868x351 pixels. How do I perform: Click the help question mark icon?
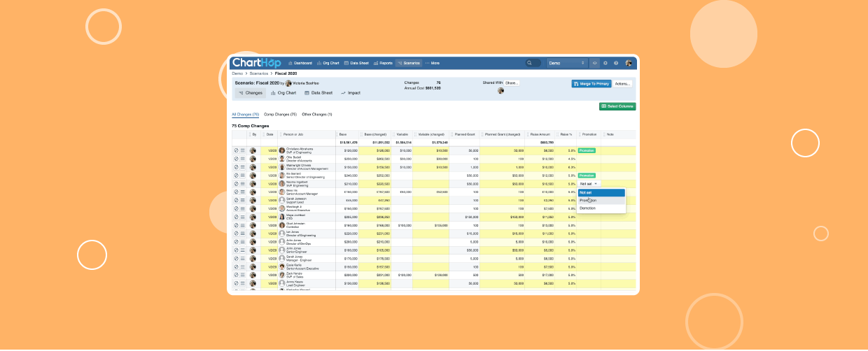(x=616, y=63)
